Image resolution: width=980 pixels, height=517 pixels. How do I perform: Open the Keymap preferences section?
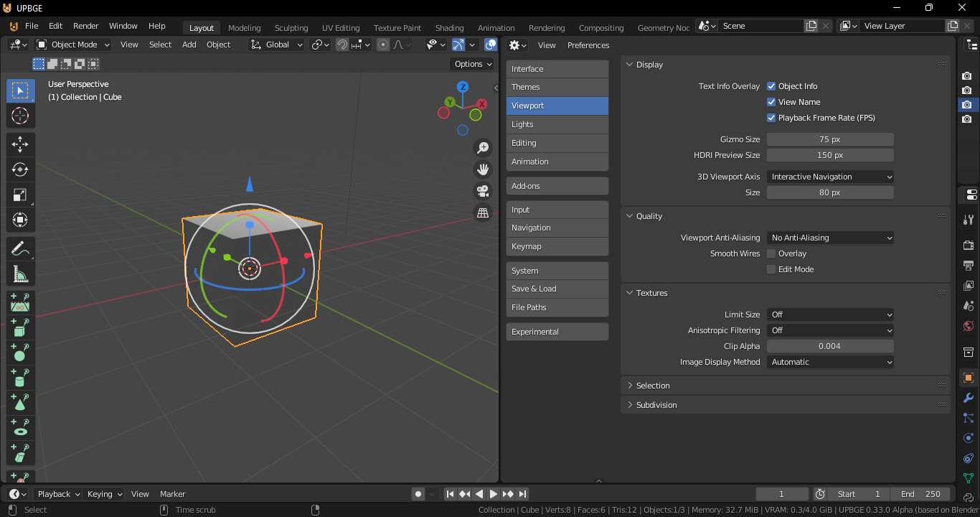coord(557,246)
